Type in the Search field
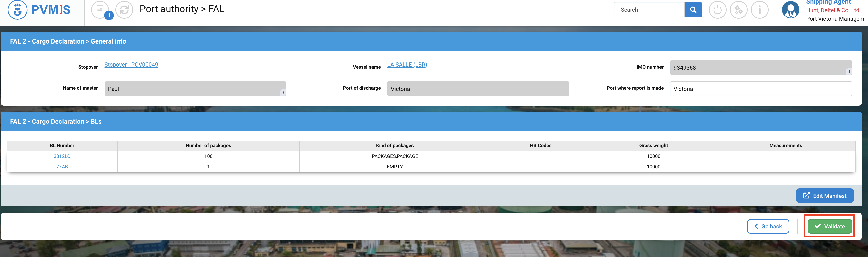This screenshot has width=868, height=257. click(x=649, y=10)
